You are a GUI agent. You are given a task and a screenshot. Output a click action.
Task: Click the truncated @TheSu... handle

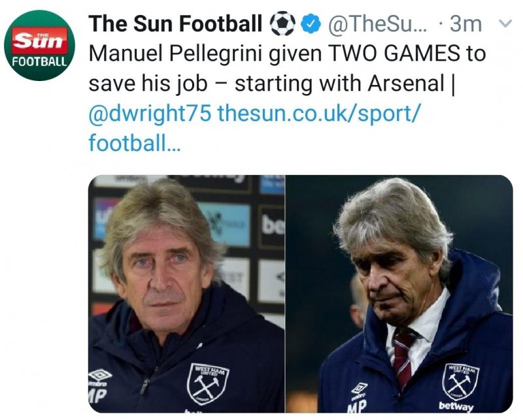point(377,24)
